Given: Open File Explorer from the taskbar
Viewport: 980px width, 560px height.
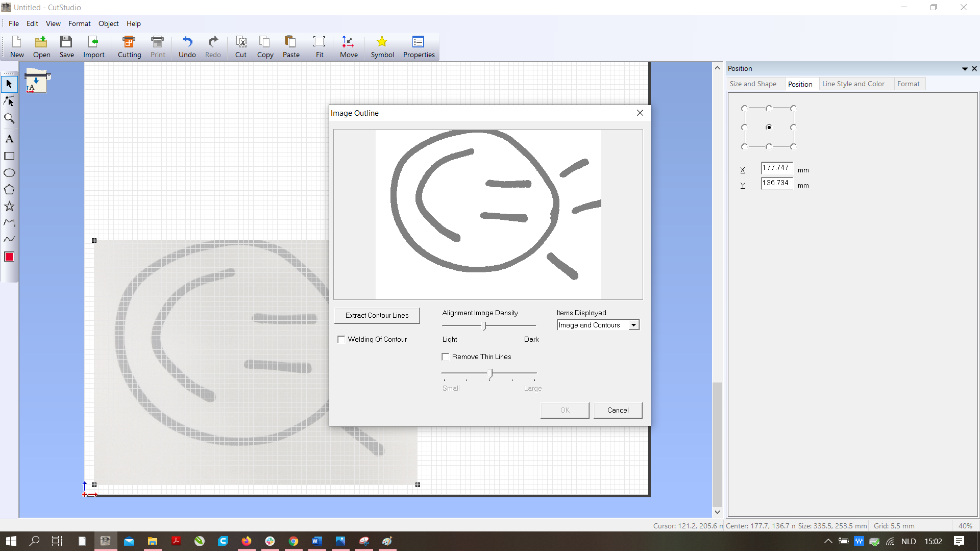Looking at the screenshot, I should click(152, 542).
